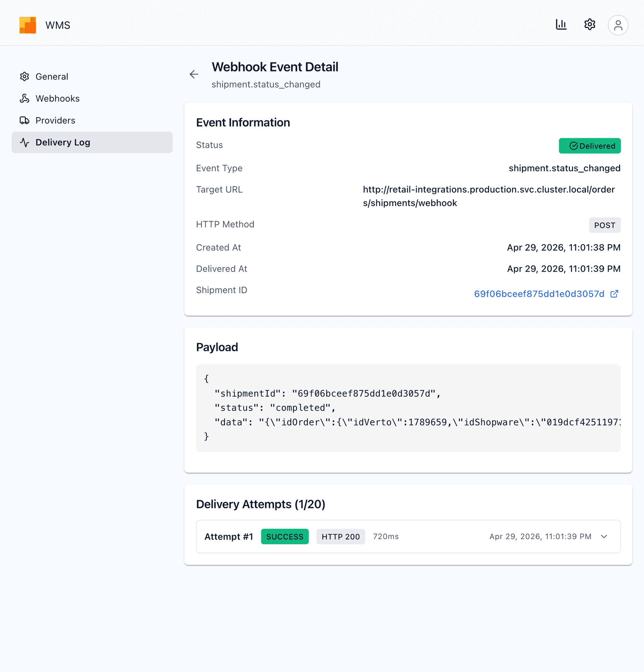The width and height of the screenshot is (644, 672).
Task: Click the "status": "completed" payload line
Action: tap(275, 408)
